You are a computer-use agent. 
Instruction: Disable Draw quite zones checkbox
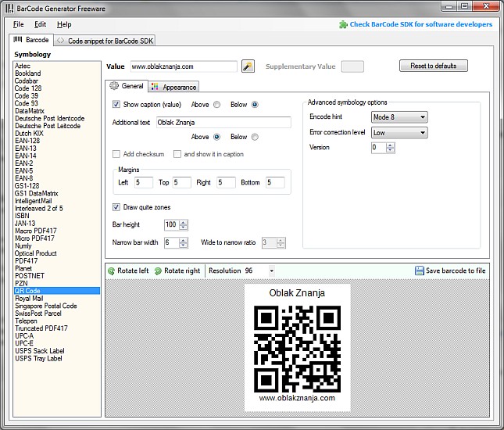pos(116,207)
